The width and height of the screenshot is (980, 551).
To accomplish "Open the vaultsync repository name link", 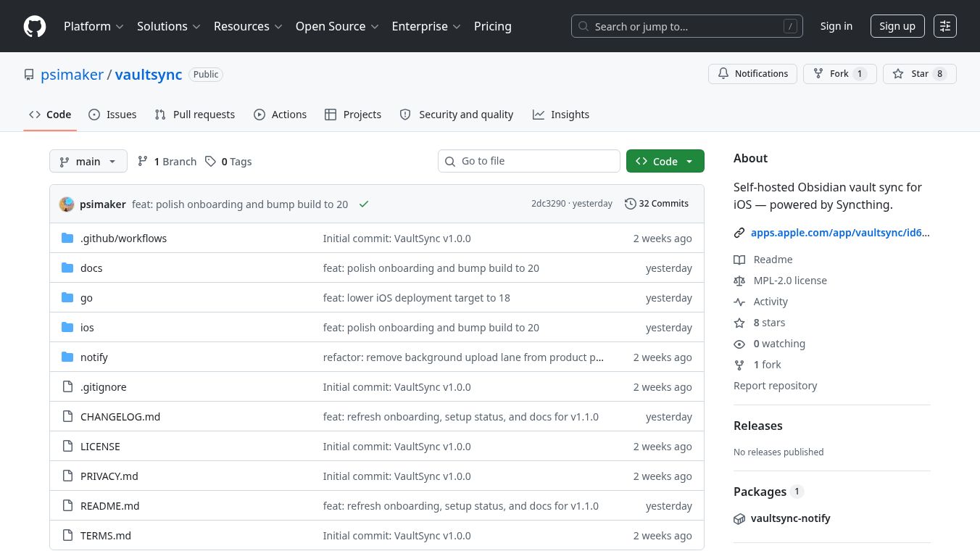I will coord(149,75).
